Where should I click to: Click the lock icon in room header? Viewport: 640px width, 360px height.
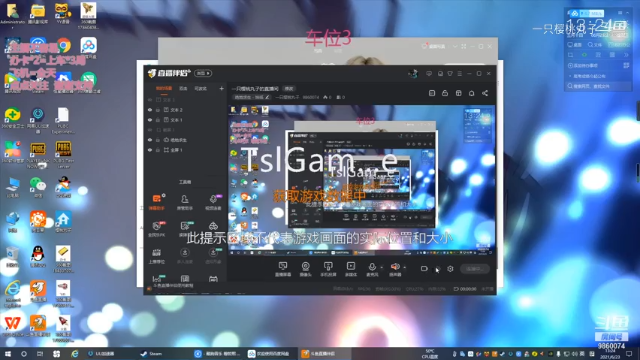[445, 93]
